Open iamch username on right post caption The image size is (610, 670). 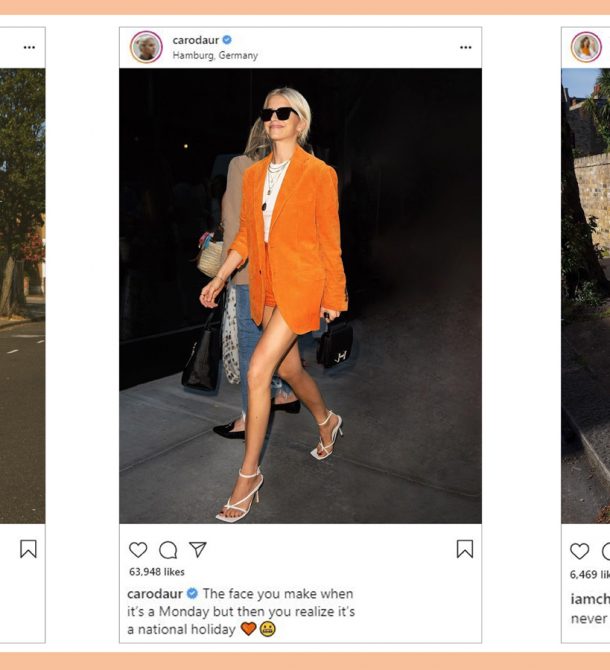[x=590, y=599]
